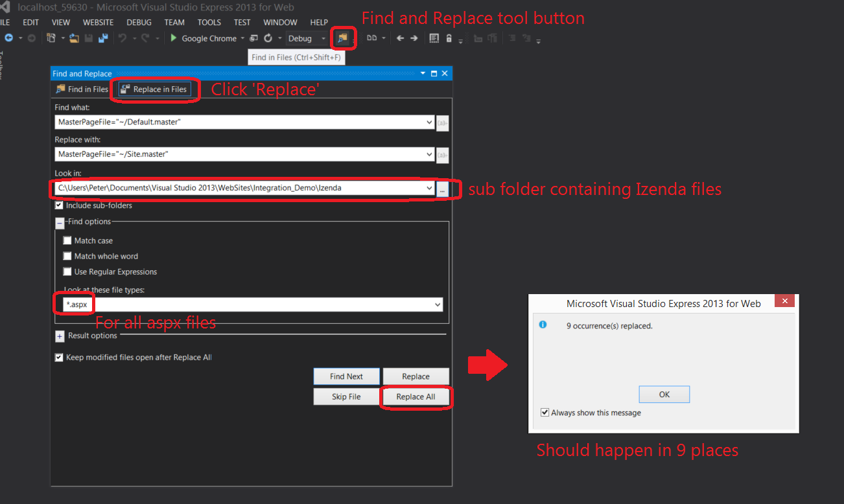The height and width of the screenshot is (504, 844).
Task: Select the Replace in Files tab
Action: click(x=155, y=89)
